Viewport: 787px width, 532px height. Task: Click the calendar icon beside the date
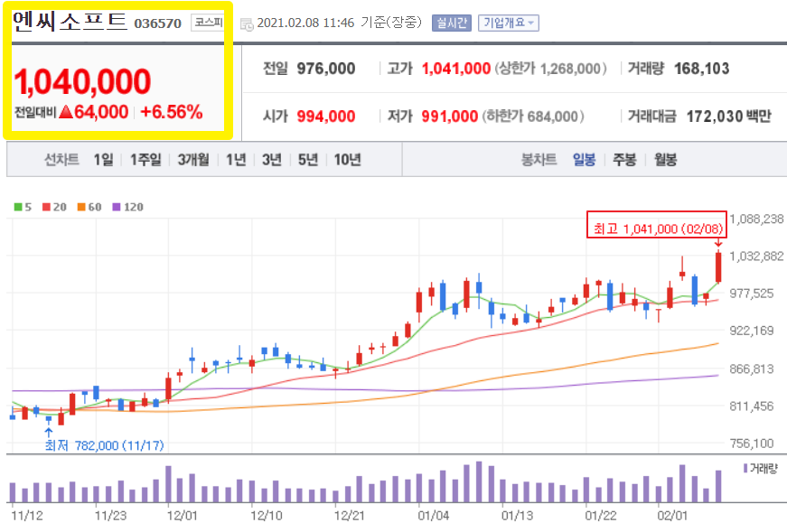247,23
